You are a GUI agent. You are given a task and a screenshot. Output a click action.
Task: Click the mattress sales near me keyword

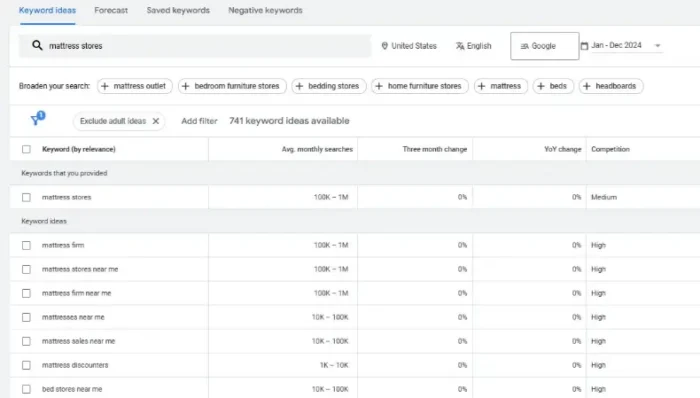pos(79,341)
